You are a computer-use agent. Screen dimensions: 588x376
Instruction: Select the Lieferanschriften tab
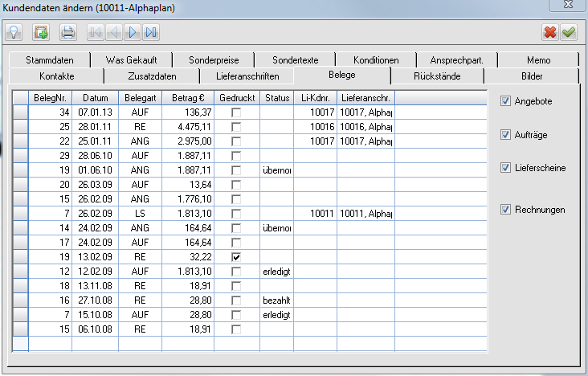click(x=247, y=76)
